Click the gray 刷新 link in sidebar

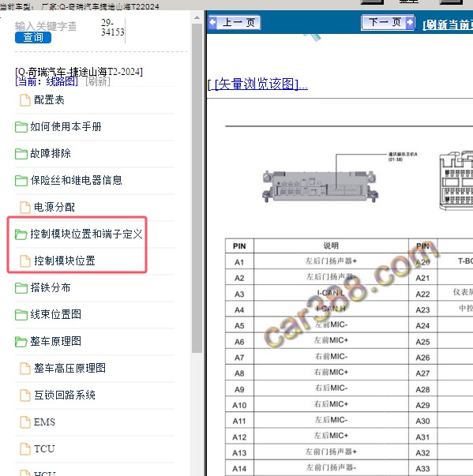pos(98,81)
